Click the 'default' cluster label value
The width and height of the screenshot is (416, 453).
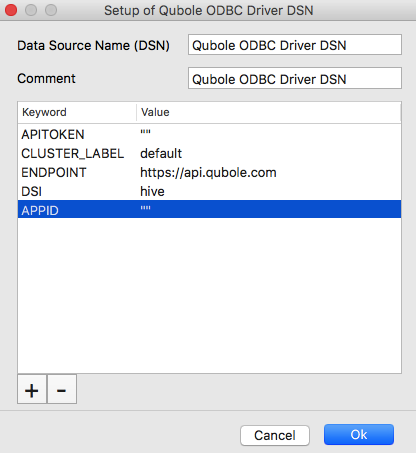point(161,153)
